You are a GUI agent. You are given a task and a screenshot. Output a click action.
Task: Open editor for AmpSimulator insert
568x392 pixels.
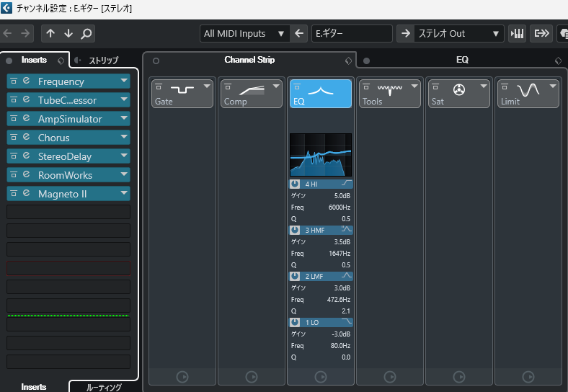27,118
